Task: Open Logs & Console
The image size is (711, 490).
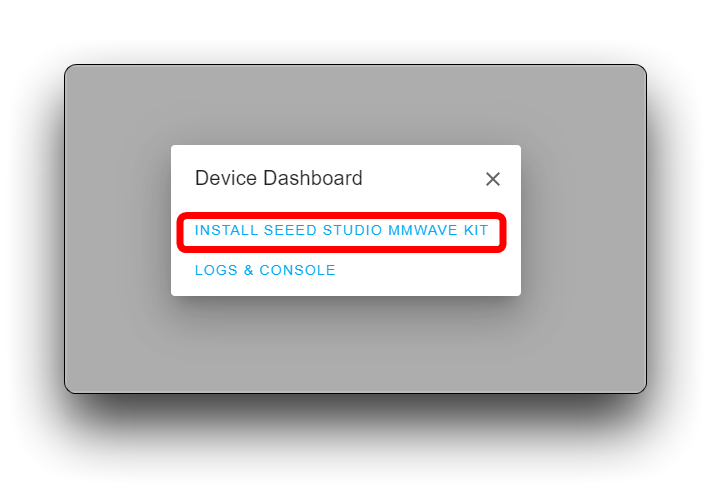Action: 265,270
